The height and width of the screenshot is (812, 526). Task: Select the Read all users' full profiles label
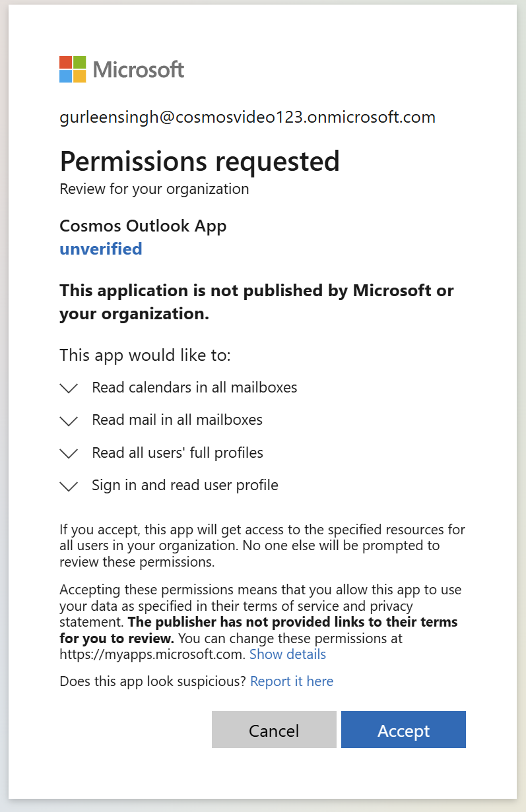coord(178,453)
